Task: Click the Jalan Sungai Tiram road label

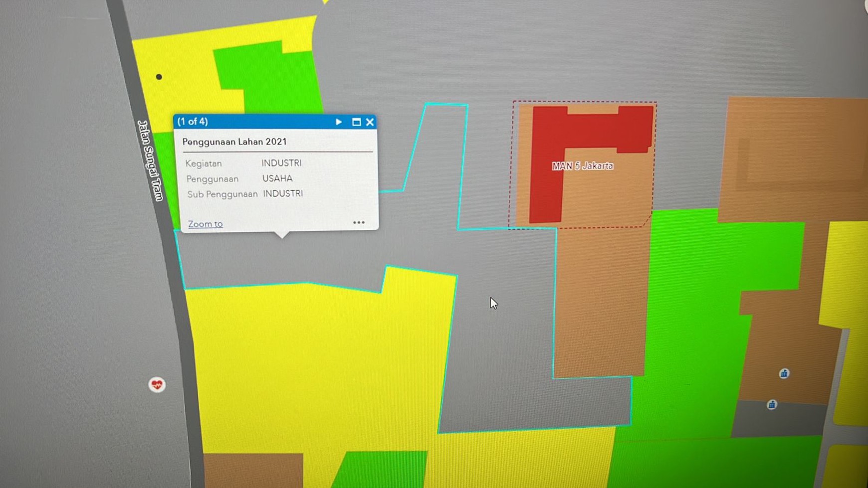Action: pyautogui.click(x=150, y=161)
